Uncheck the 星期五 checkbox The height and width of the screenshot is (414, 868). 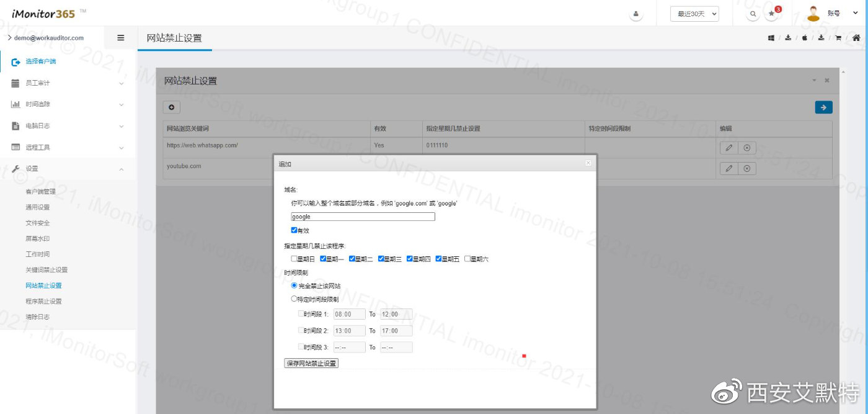coord(439,259)
